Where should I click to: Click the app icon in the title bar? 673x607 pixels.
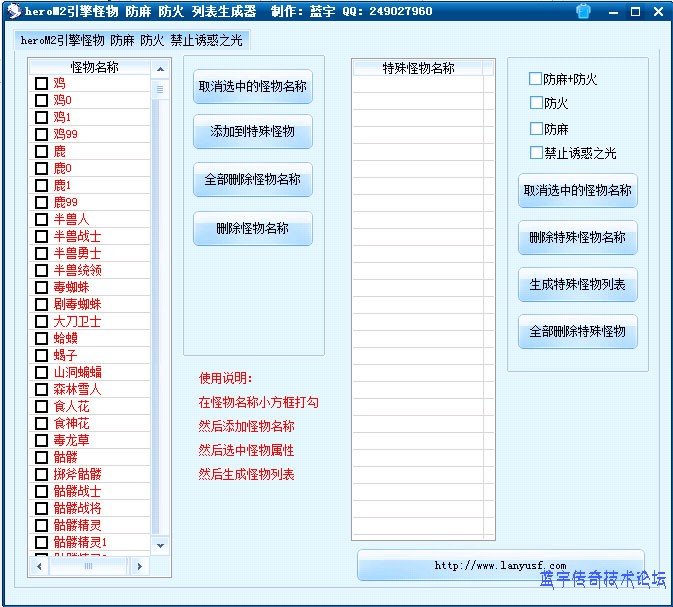[x=12, y=11]
